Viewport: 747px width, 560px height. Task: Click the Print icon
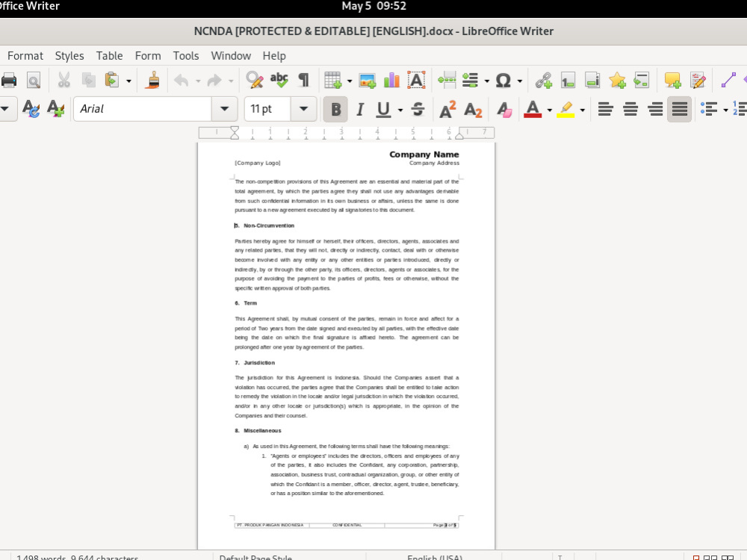8,81
